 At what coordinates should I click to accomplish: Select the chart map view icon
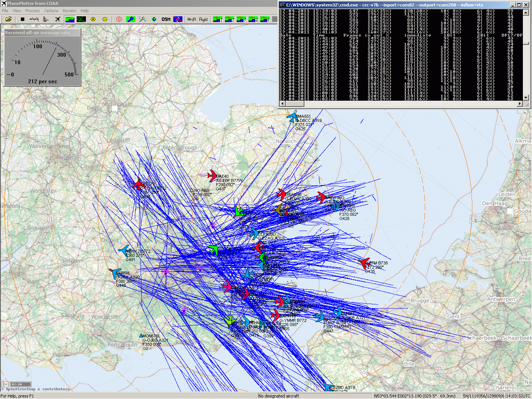70,19
